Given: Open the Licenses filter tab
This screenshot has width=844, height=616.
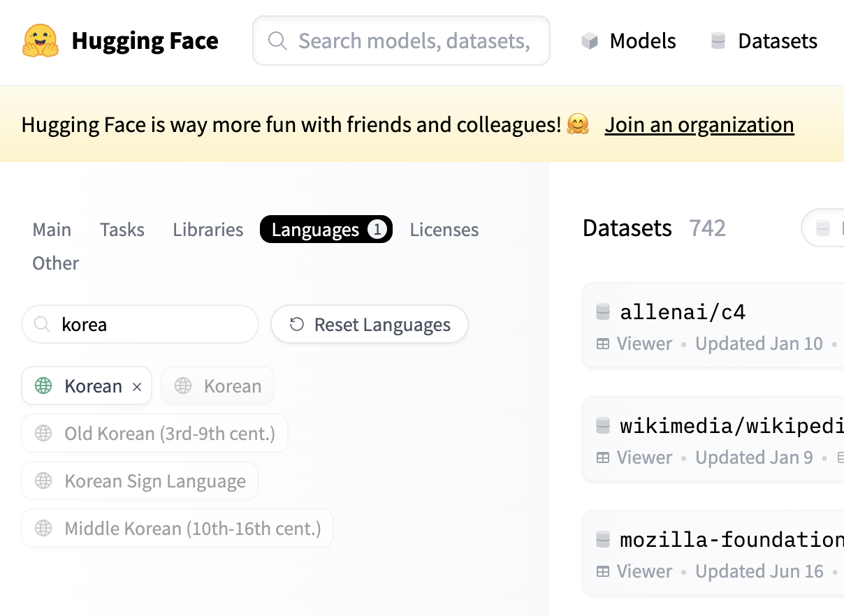Looking at the screenshot, I should (x=444, y=230).
